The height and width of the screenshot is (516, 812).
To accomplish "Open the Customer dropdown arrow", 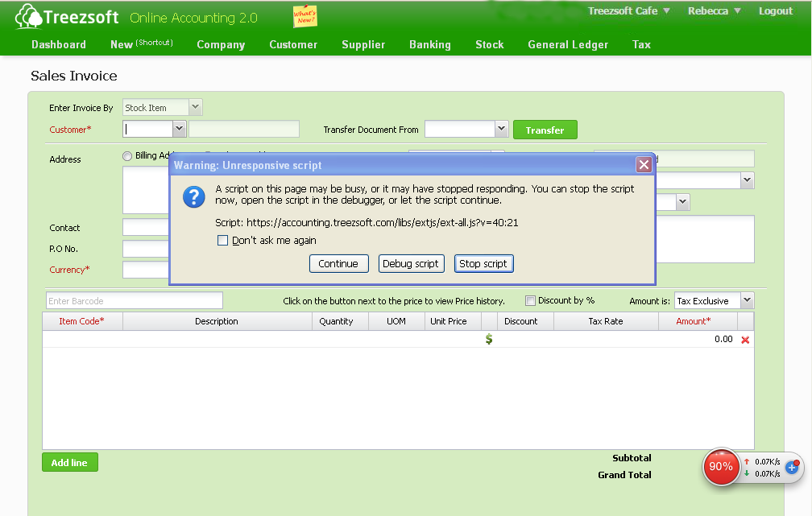I will (179, 128).
